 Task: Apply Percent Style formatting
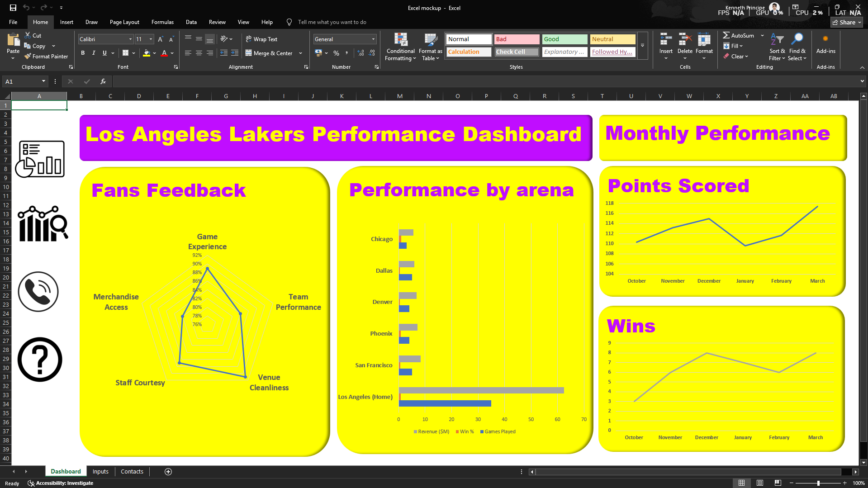pyautogui.click(x=336, y=53)
